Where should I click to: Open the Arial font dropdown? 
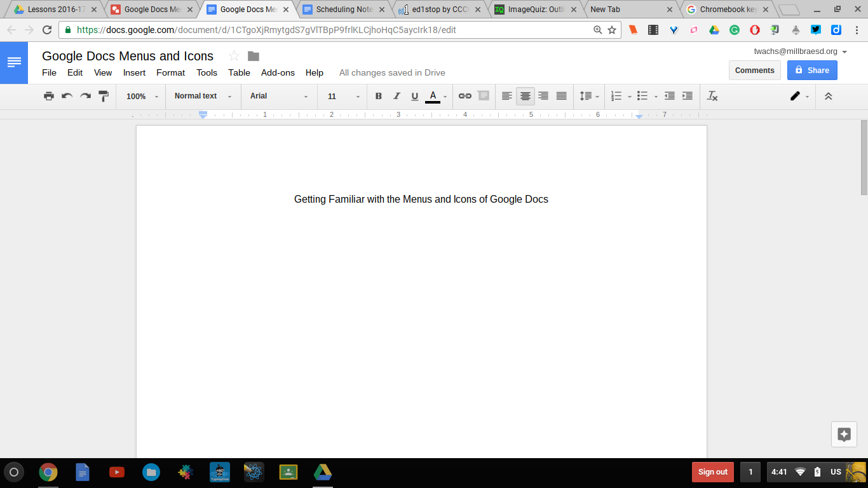(x=279, y=96)
